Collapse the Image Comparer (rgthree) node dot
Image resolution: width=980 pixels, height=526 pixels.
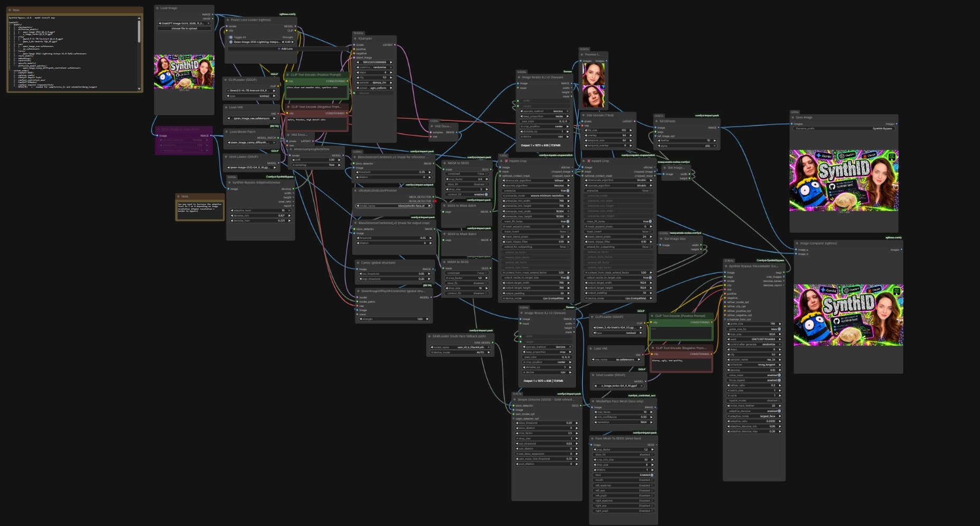pos(797,243)
